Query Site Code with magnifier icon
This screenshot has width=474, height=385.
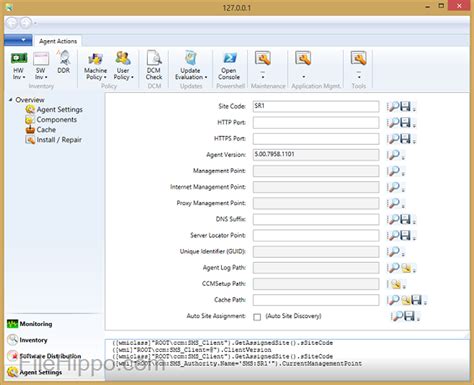click(x=393, y=107)
